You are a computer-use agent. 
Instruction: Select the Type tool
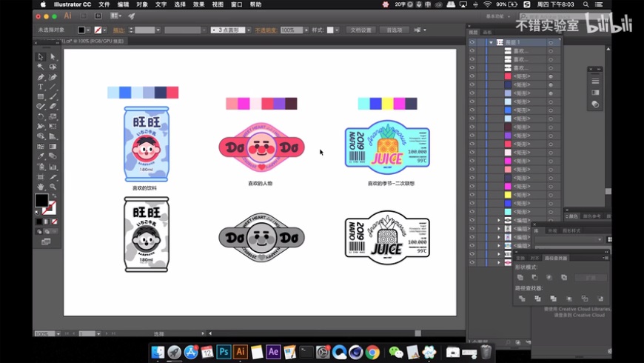40,87
